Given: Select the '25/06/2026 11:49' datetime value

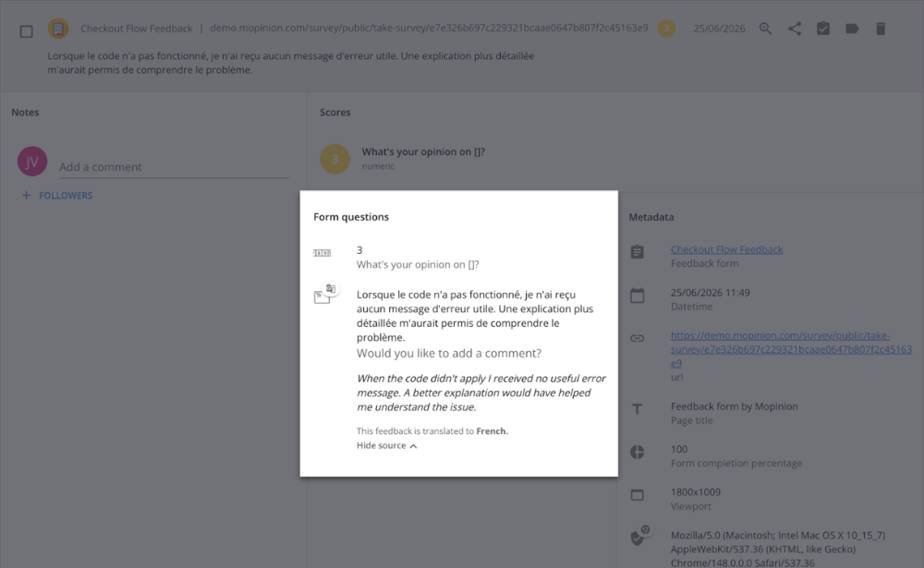Looking at the screenshot, I should (710, 292).
